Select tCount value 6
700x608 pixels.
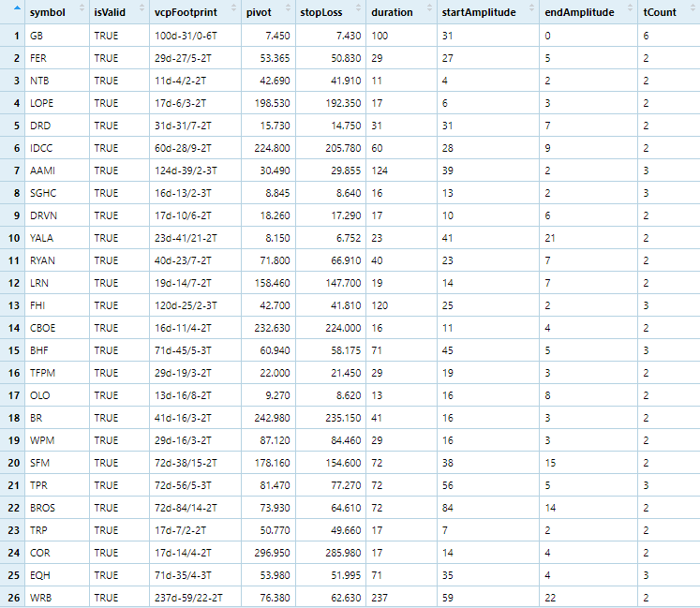[669, 36]
